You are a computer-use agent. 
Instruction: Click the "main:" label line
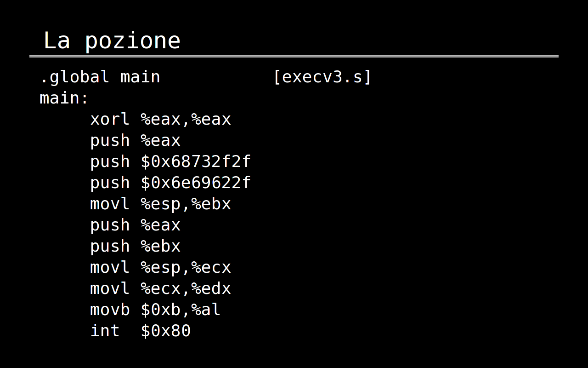tap(64, 98)
